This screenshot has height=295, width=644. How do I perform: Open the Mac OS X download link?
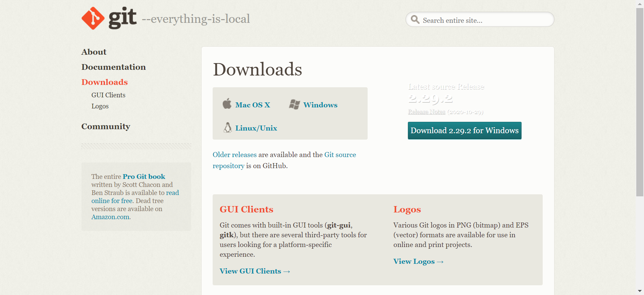(x=253, y=105)
